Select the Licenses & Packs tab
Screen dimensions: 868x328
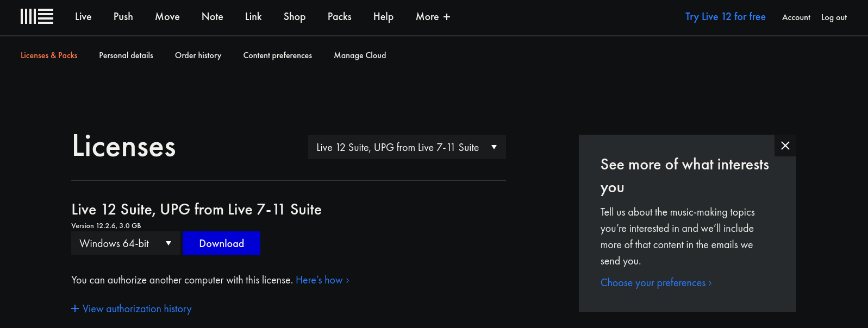[49, 55]
